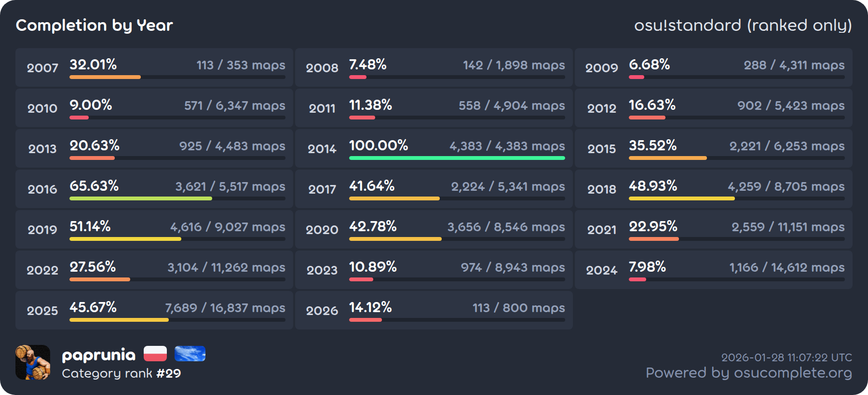868x395 pixels.
Task: Click the blue sky flag icon
Action: point(190,354)
